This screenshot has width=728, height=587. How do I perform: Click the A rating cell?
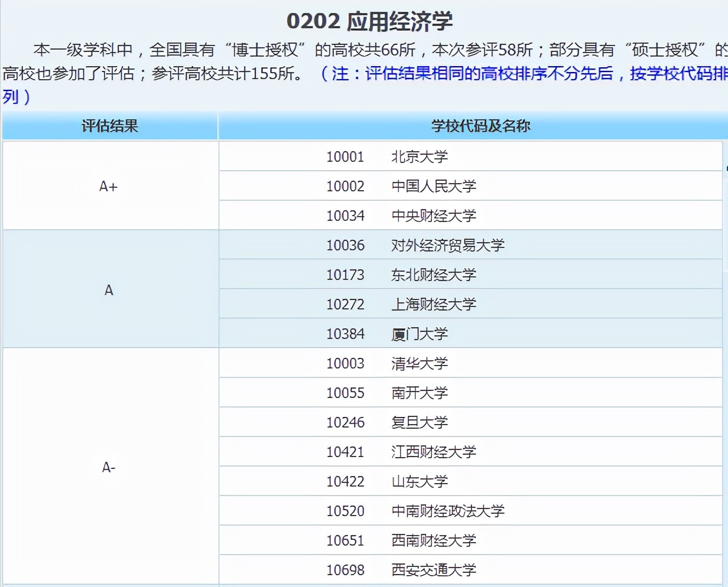[x=109, y=289]
